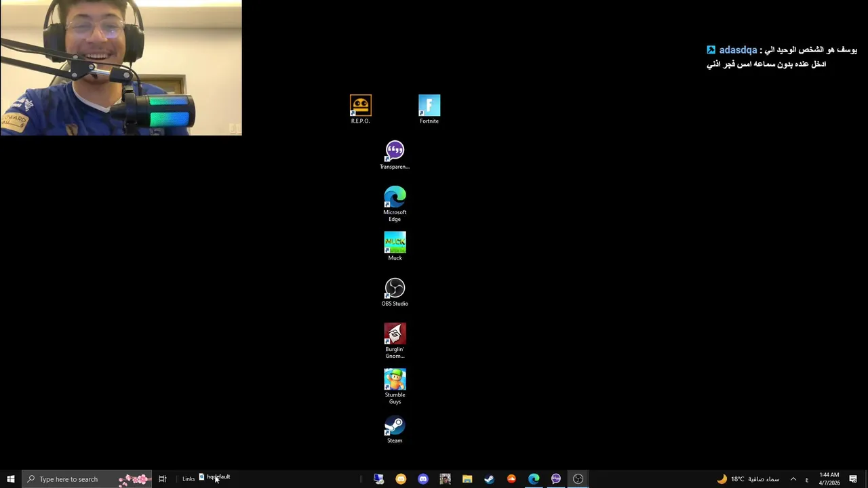Click the Type here to search box

click(x=87, y=479)
